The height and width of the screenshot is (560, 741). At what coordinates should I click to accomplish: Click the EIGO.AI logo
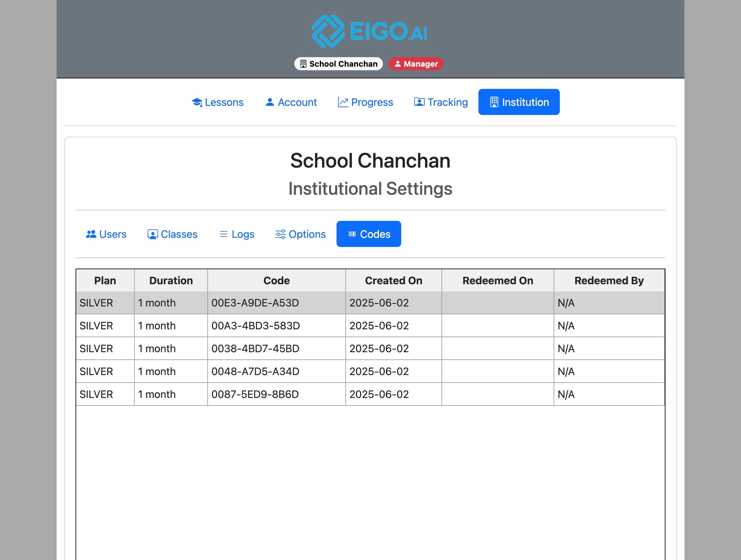click(x=370, y=31)
